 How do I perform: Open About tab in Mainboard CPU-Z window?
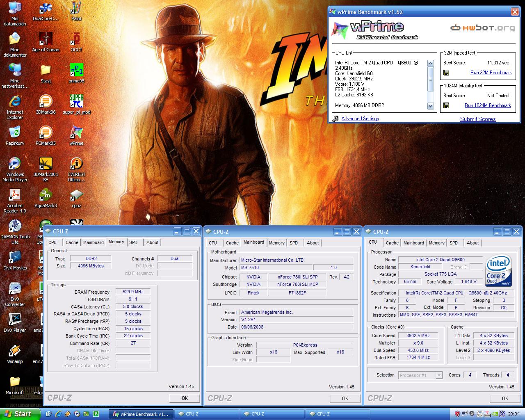[x=313, y=243]
